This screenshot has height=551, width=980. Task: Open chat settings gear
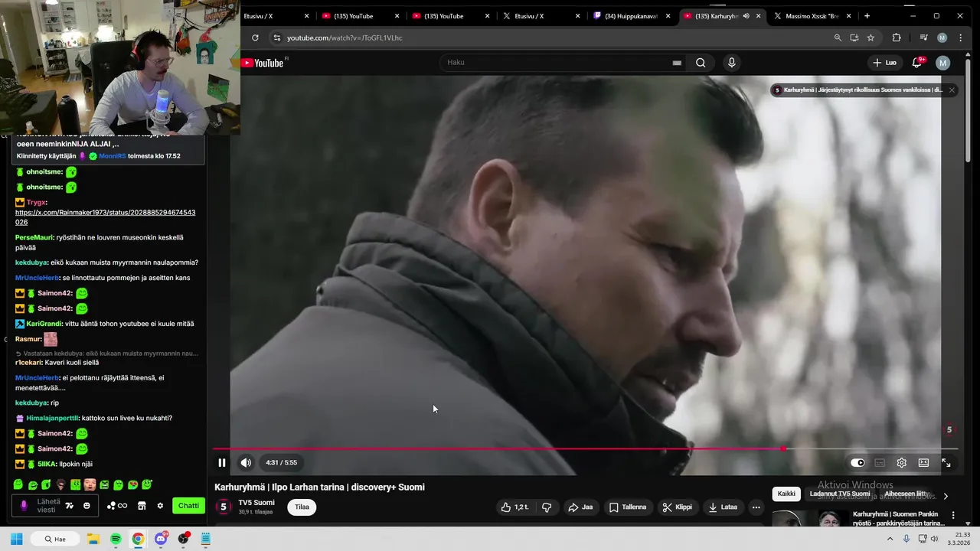tap(160, 506)
